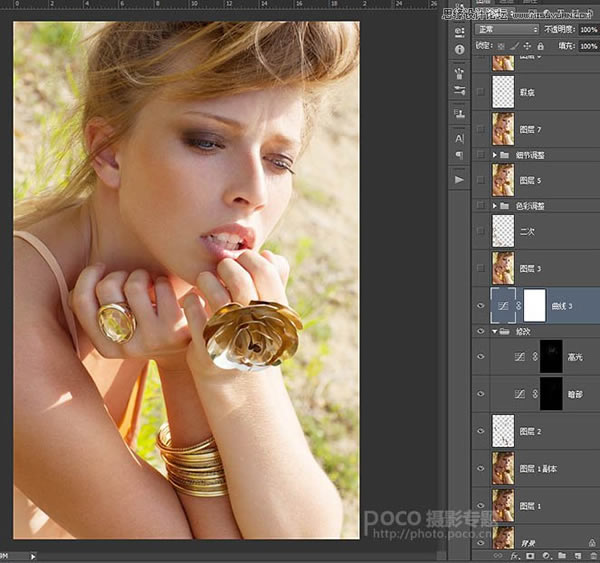Add layer style via fx icon
The image size is (600, 563).
(515, 556)
